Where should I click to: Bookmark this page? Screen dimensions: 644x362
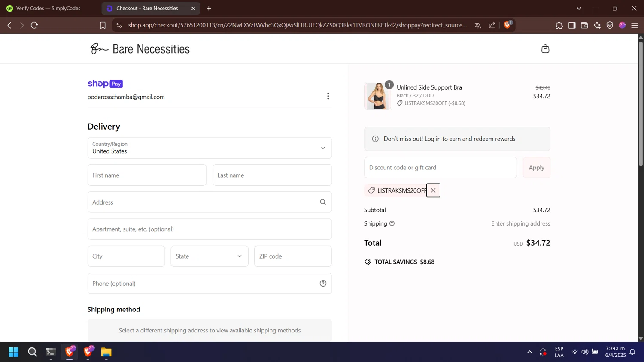pos(103,25)
